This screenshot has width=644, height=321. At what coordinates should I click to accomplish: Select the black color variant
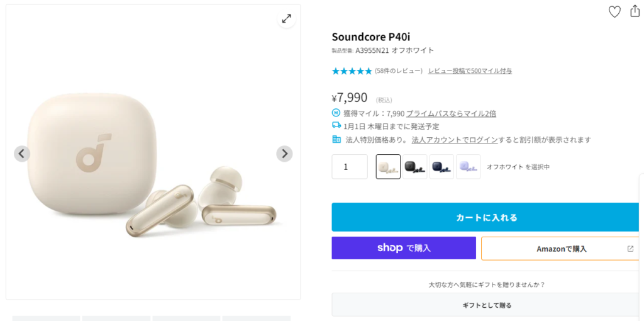coord(415,167)
